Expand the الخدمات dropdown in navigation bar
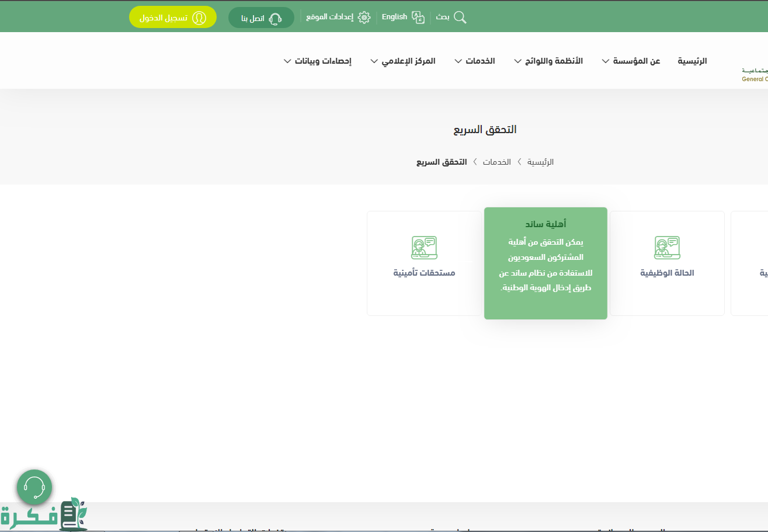This screenshot has width=768, height=532. click(x=474, y=61)
